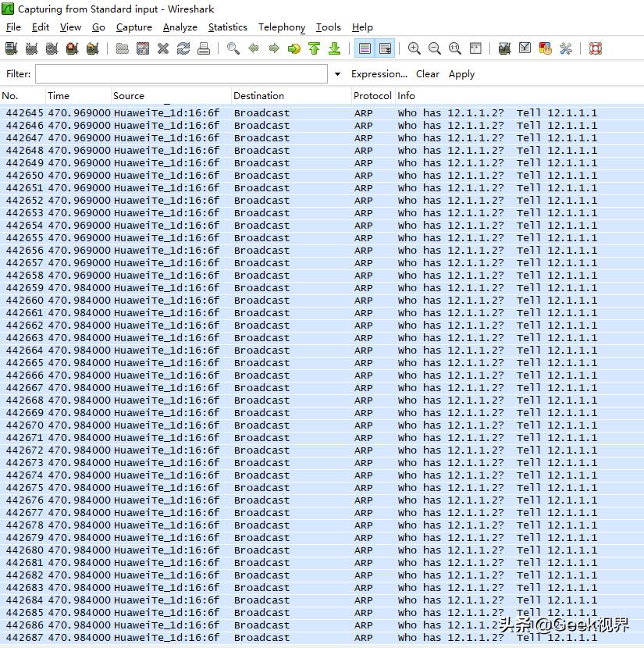
Task: Toggle auto scroll during live capture
Action: tap(385, 48)
